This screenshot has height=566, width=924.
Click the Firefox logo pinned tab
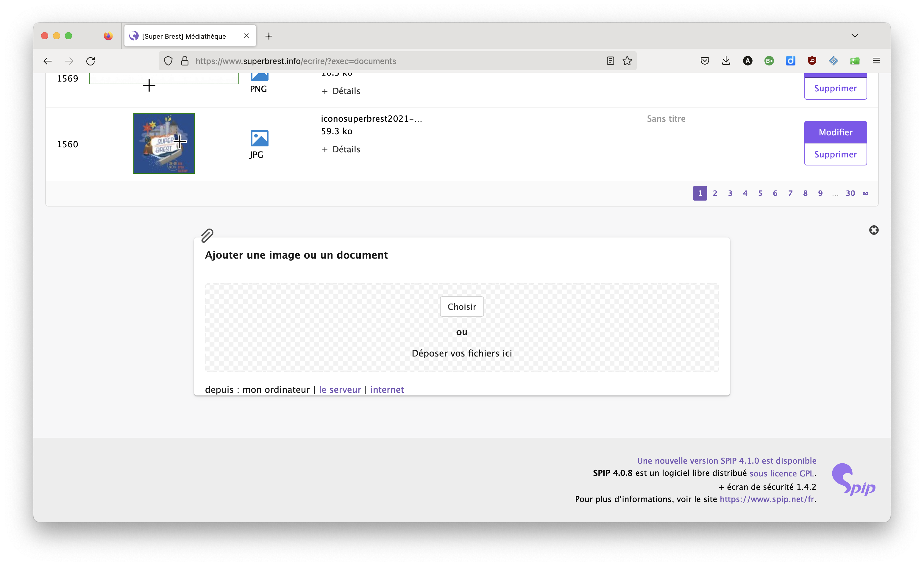tap(108, 36)
